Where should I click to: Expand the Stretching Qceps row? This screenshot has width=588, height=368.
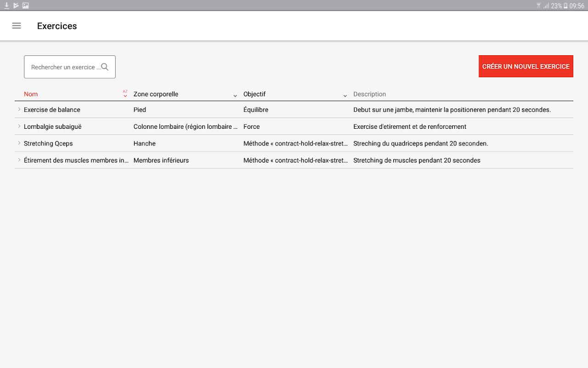(x=19, y=143)
